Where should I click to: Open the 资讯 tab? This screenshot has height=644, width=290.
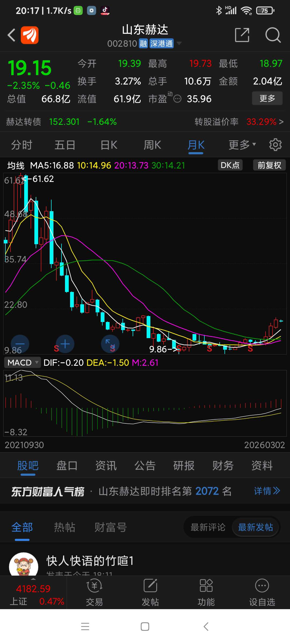click(x=106, y=466)
